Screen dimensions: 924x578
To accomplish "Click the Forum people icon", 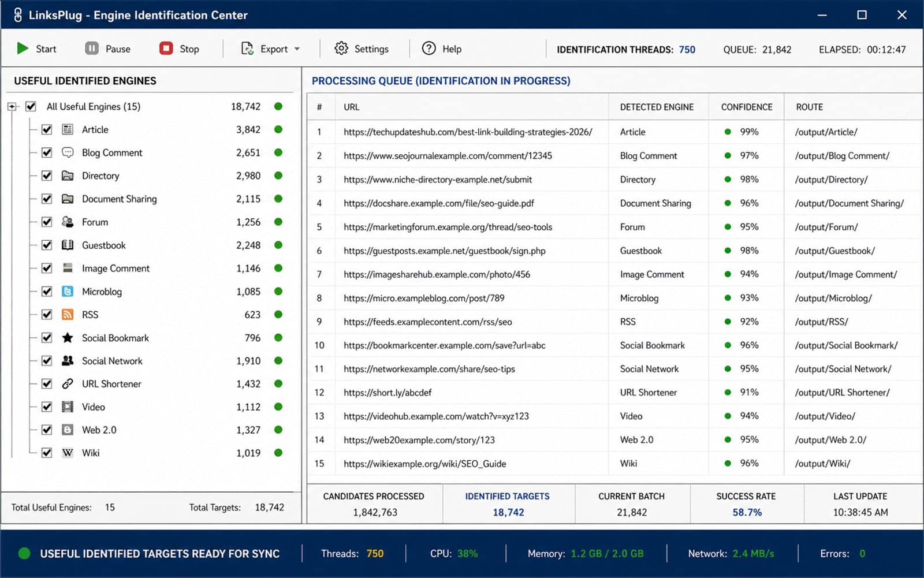I will 68,222.
